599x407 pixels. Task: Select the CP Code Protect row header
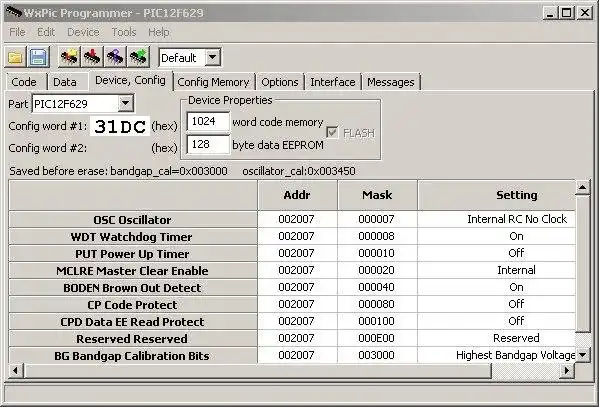[133, 305]
